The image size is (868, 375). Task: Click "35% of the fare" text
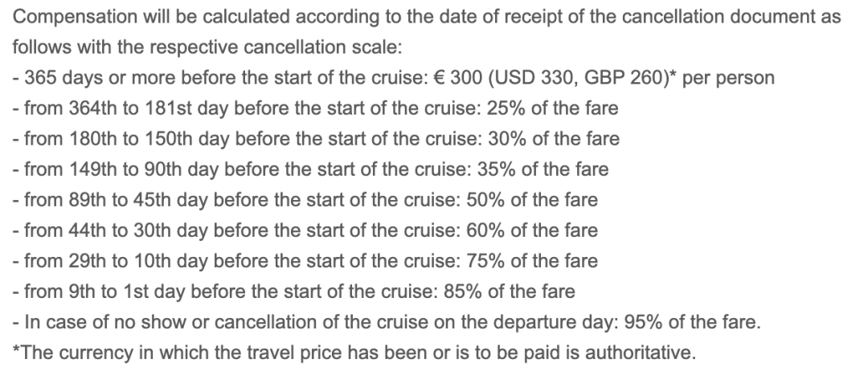click(x=542, y=169)
